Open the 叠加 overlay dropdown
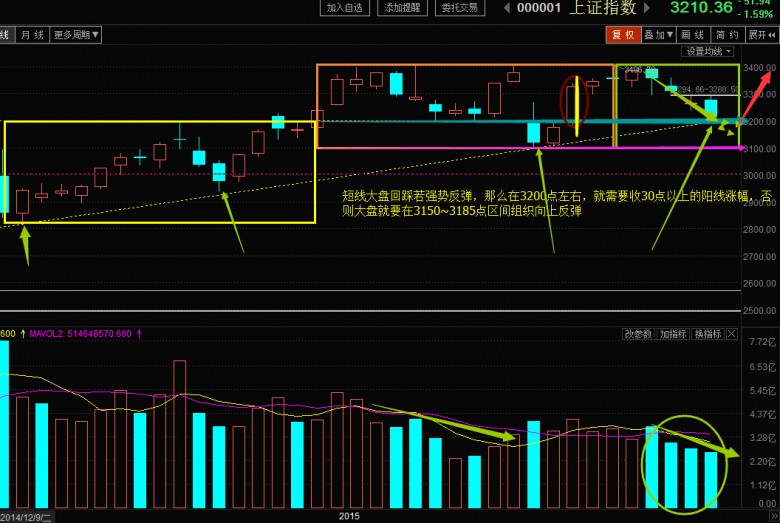 click(x=657, y=34)
